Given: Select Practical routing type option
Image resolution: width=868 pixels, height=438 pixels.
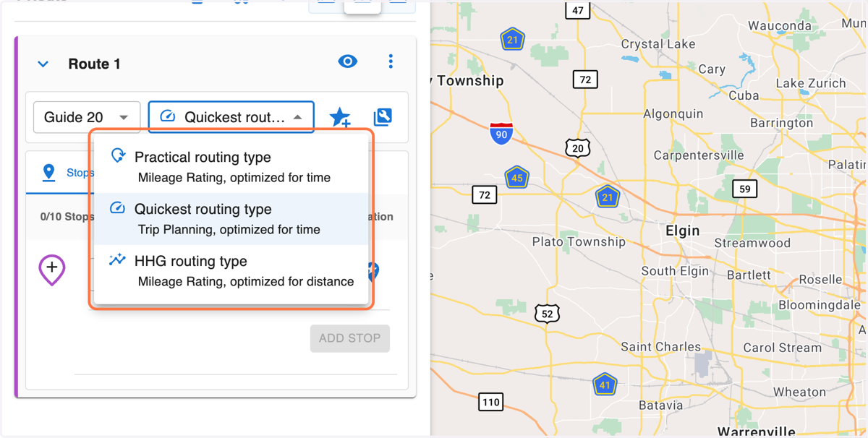Looking at the screenshot, I should (231, 167).
